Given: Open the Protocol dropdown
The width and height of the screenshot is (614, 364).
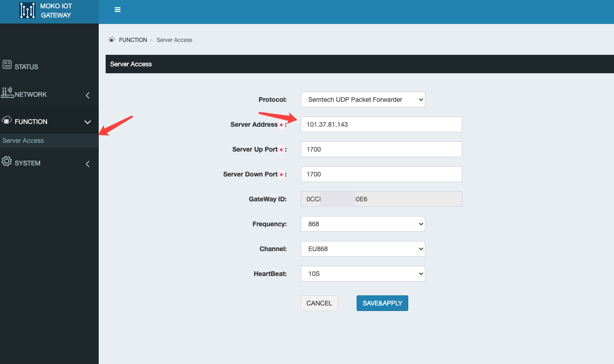Looking at the screenshot, I should tap(363, 100).
